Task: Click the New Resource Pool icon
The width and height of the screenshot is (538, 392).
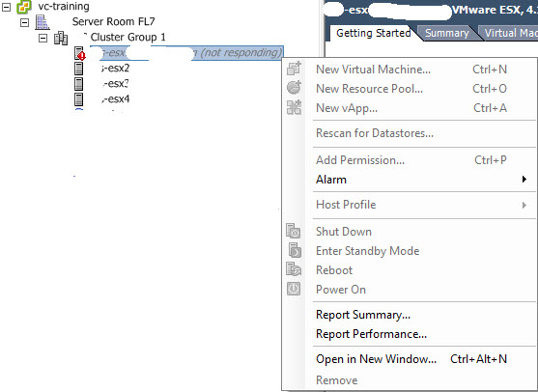Action: [294, 88]
